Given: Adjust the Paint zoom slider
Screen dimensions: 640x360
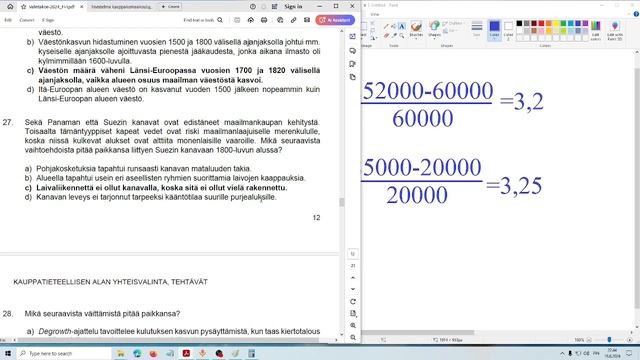Looking at the screenshot, I should 609,340.
